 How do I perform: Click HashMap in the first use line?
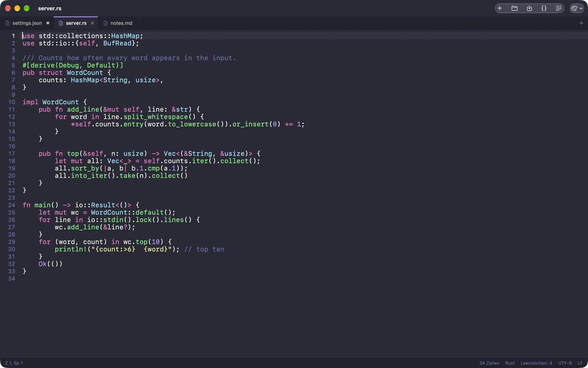click(x=125, y=36)
